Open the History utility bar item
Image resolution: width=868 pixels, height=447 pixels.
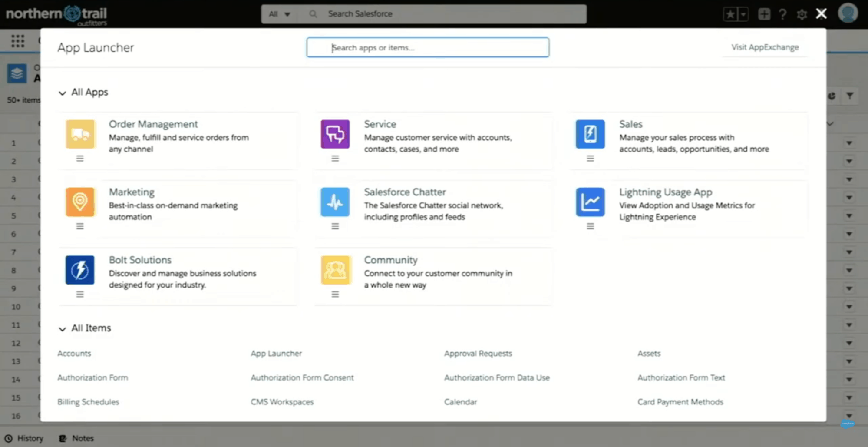point(24,438)
